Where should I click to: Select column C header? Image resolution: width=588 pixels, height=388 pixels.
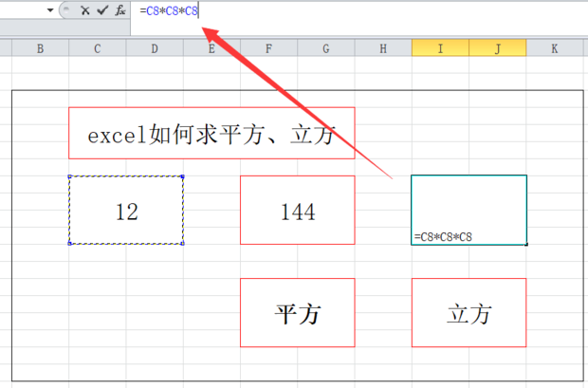98,48
